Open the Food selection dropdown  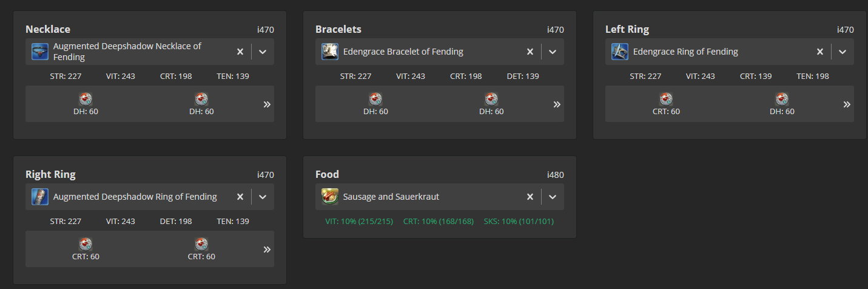[x=553, y=197]
